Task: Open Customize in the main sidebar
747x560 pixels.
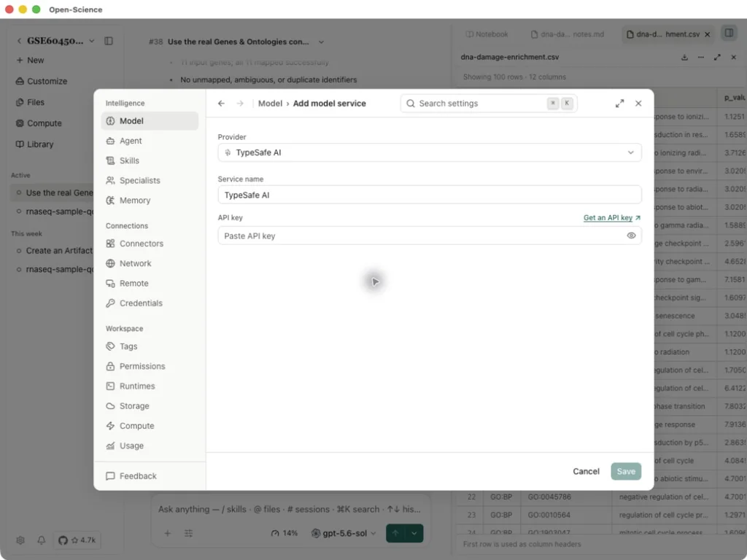Action: click(x=42, y=81)
